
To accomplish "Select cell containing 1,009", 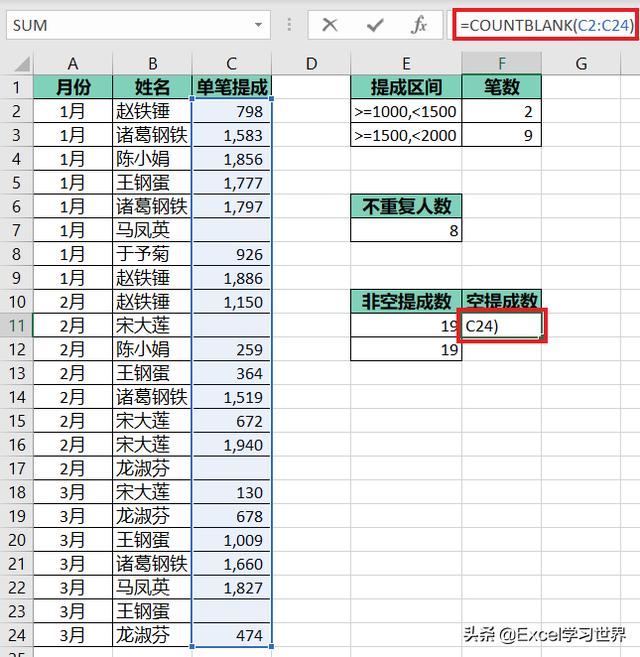I will [x=232, y=540].
